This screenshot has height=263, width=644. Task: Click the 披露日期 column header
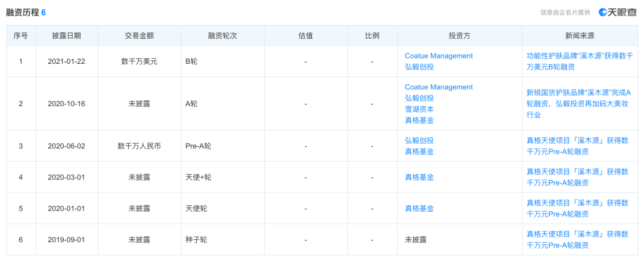point(67,36)
